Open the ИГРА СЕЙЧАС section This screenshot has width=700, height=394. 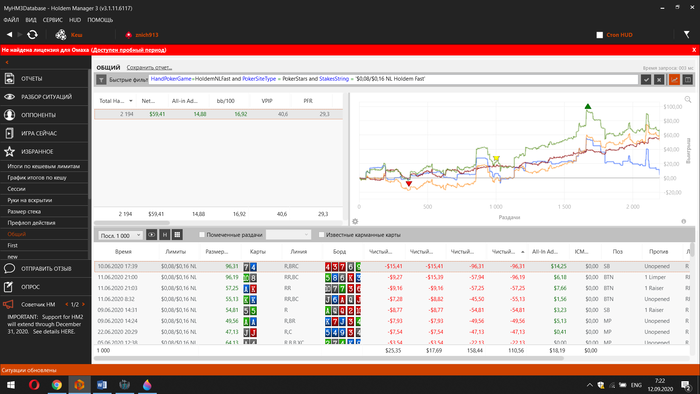click(x=45, y=133)
